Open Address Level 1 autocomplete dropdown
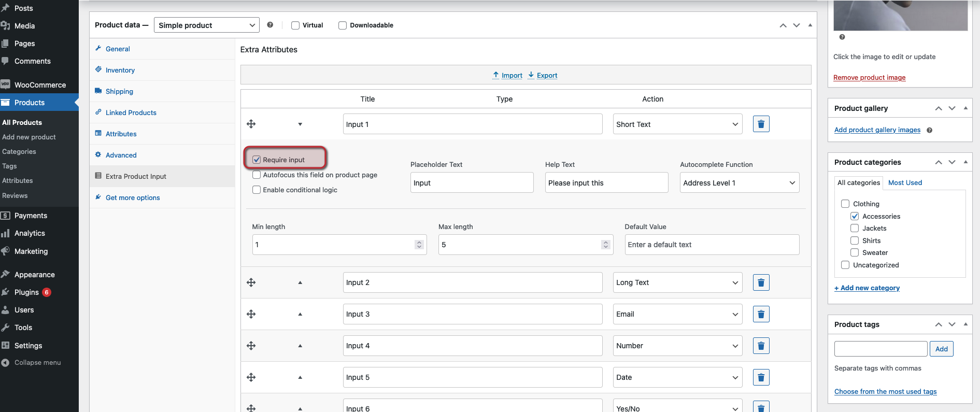This screenshot has width=980, height=412. tap(740, 182)
